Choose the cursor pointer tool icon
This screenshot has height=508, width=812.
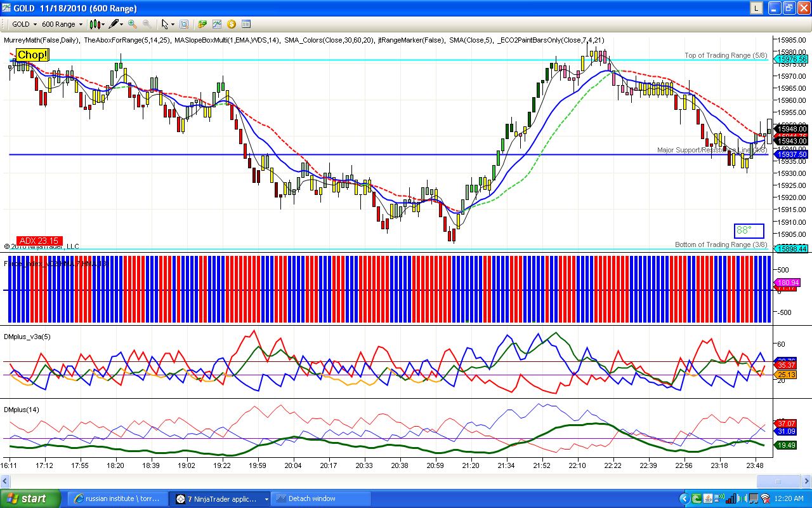(165, 24)
